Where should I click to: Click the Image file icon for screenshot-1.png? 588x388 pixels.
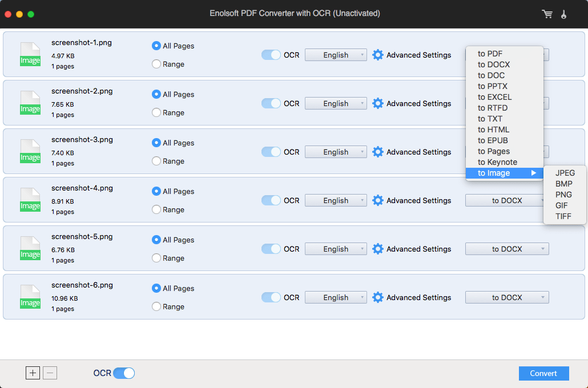point(30,54)
